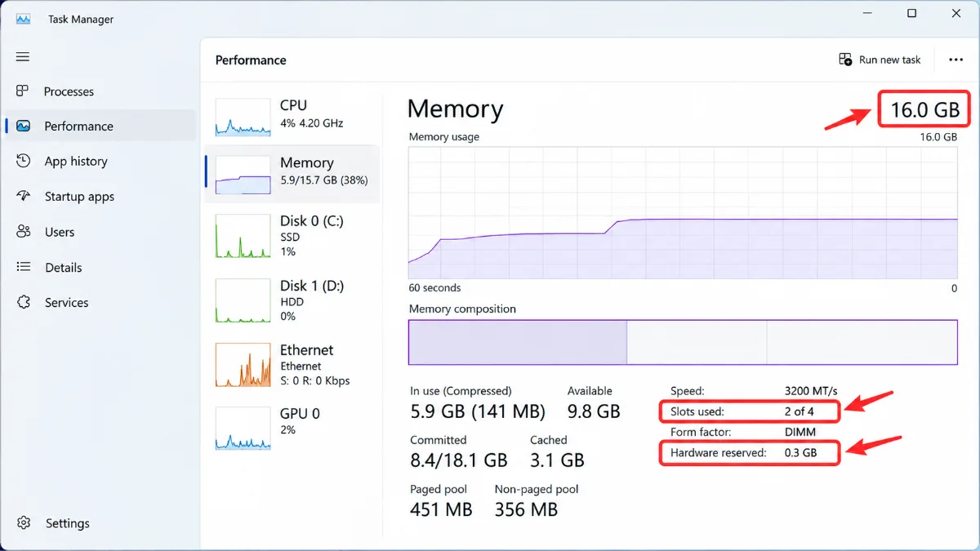Select the Memory performance graph thumbnail
The width and height of the screenshot is (980, 551).
pyautogui.click(x=243, y=175)
